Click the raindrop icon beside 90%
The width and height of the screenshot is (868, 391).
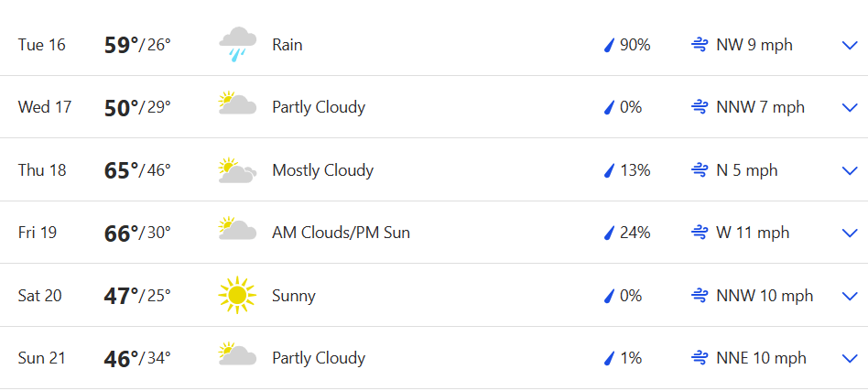tap(607, 45)
